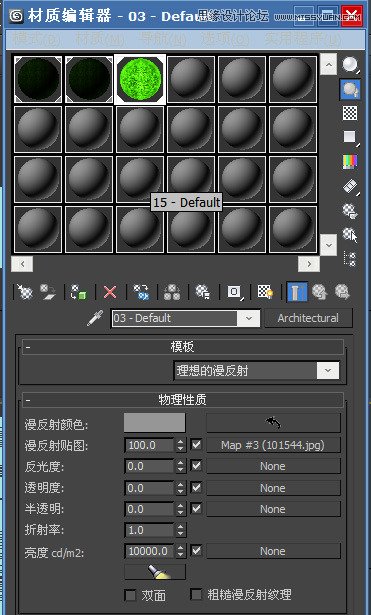Toggle the 透明度 map checkbox

(196, 488)
